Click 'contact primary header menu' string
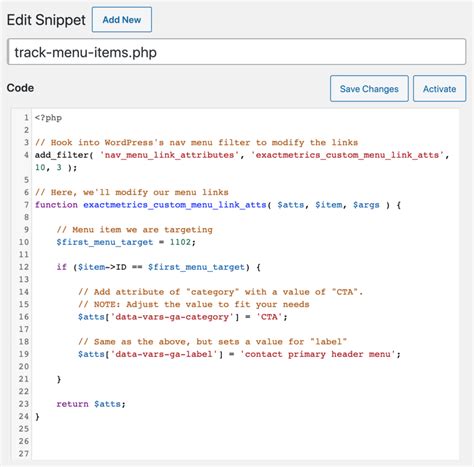 [x=320, y=354]
